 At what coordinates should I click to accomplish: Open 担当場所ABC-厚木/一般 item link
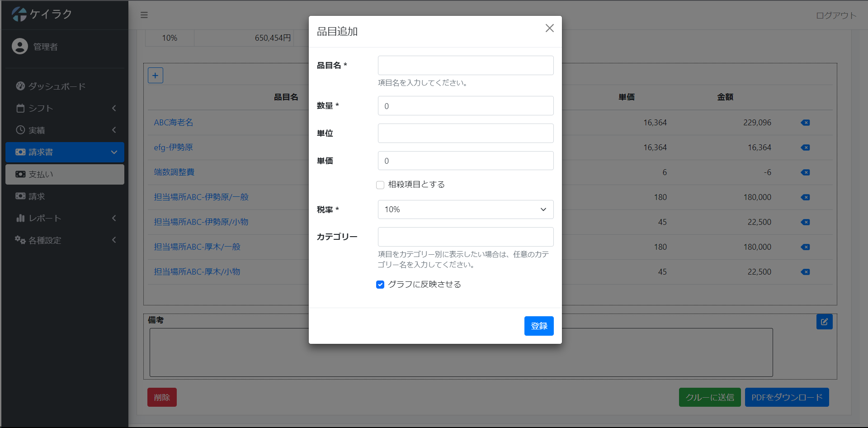[x=197, y=247]
